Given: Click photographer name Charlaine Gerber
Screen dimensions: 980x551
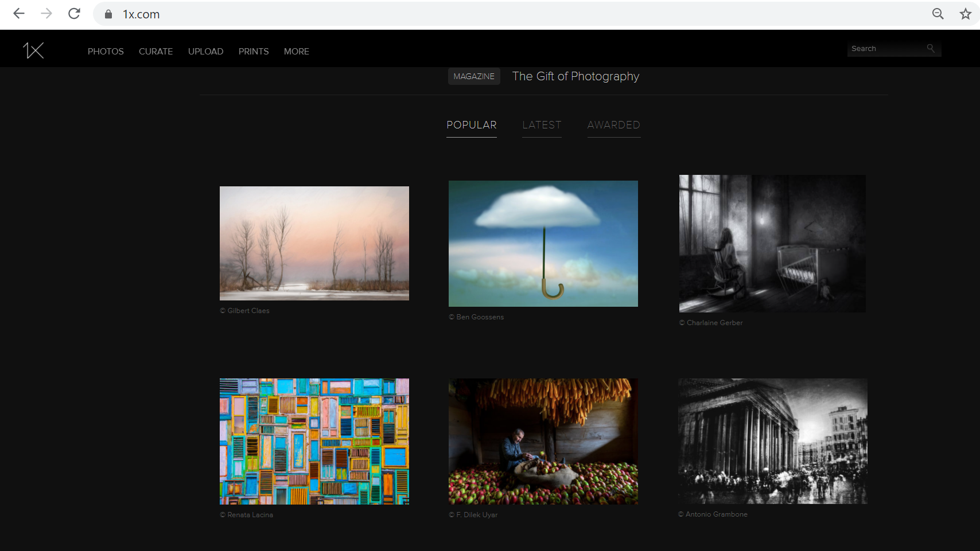Looking at the screenshot, I should [x=714, y=323].
